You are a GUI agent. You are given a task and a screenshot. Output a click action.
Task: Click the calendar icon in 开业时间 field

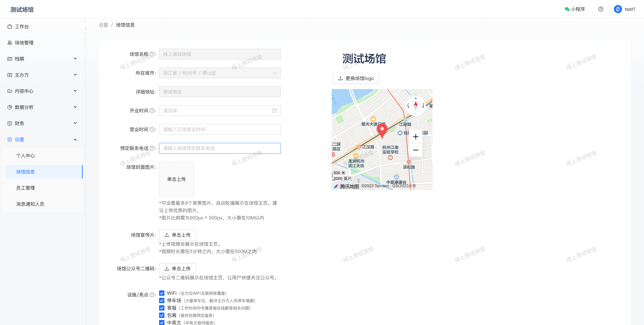coord(274,111)
